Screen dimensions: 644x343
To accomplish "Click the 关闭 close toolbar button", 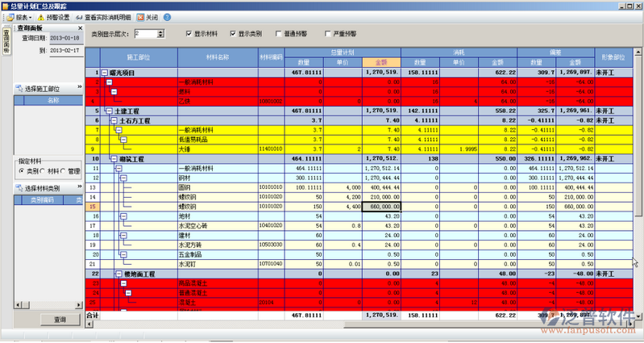I will [x=140, y=17].
